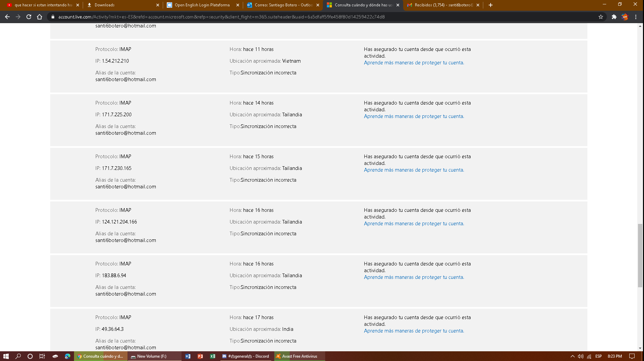Screen dimensions: 644x361
Task: Close the YouTube 'que hacer si estan' tab
Action: (x=78, y=5)
